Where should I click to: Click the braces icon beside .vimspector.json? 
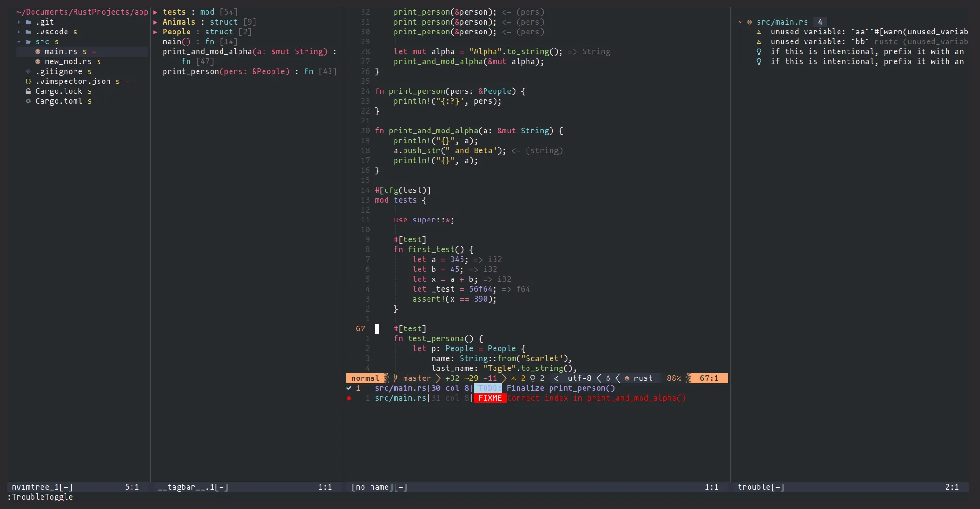(28, 82)
